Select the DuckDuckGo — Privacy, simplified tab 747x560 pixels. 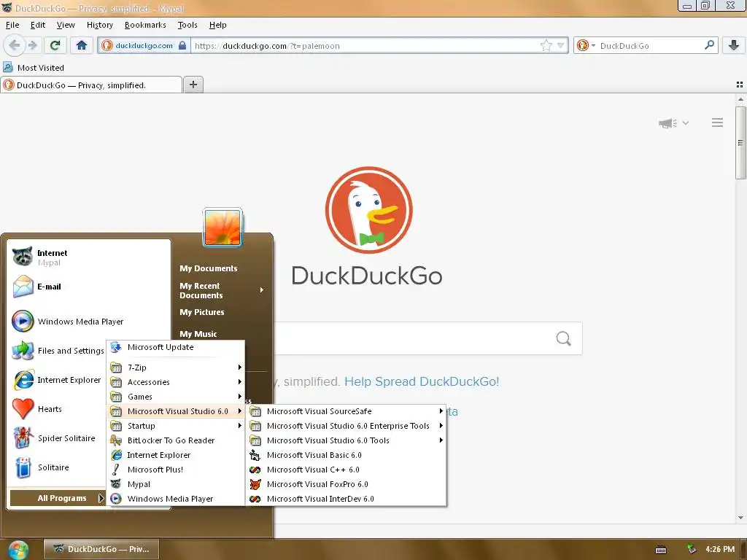[91, 85]
